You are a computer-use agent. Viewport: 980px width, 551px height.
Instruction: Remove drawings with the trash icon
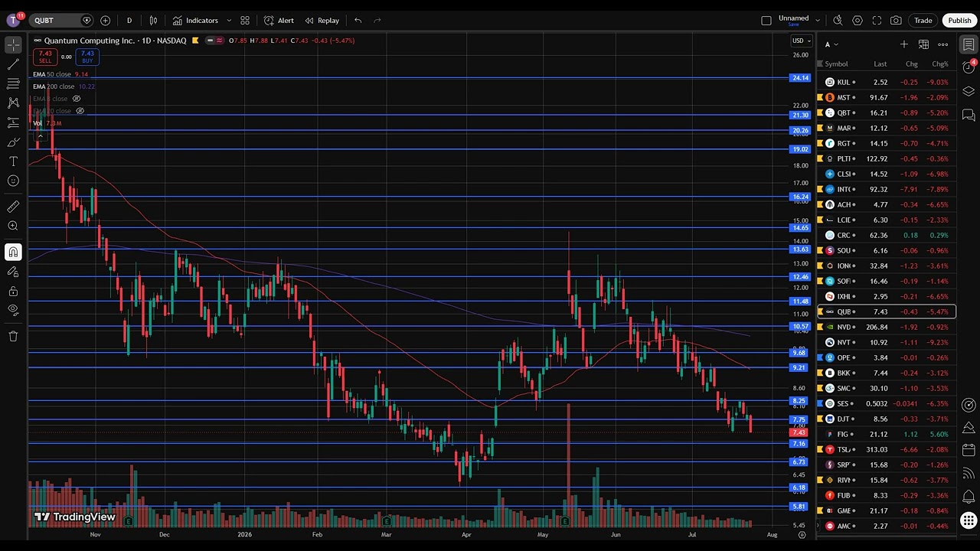click(13, 336)
